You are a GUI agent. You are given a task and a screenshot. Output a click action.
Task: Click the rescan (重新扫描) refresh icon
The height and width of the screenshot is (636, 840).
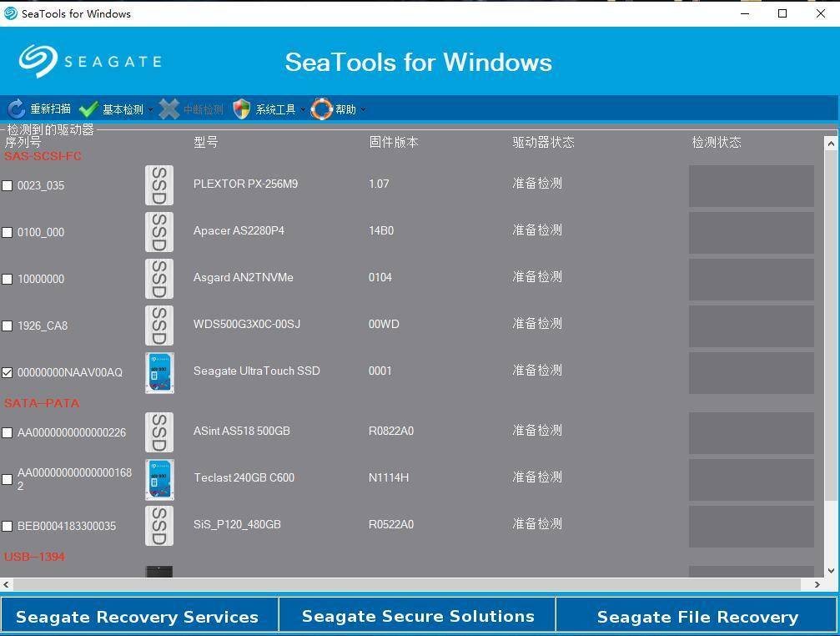(16, 109)
